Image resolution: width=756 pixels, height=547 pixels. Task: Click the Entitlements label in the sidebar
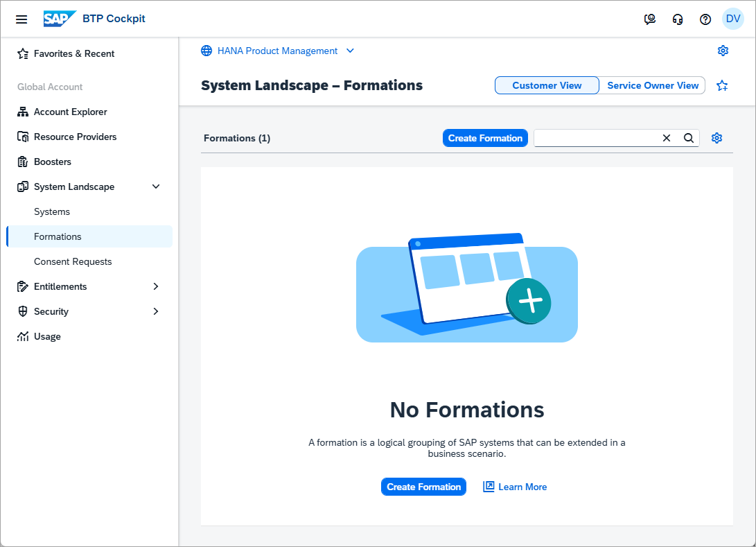[x=60, y=286]
